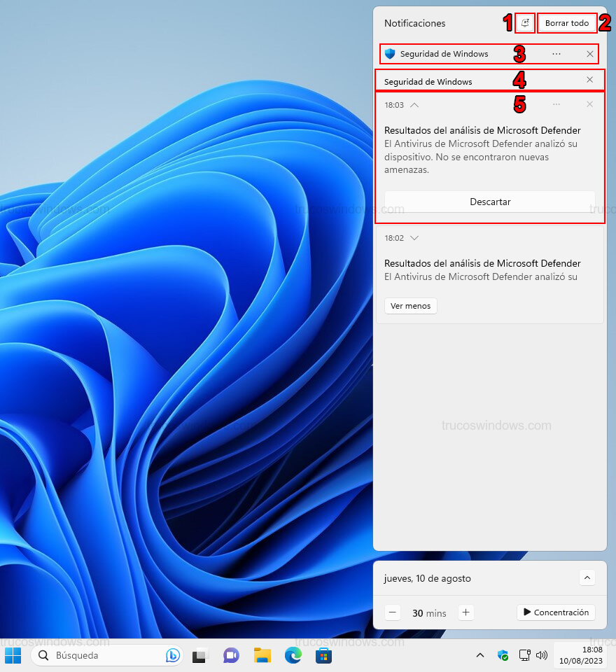Dismiss the notification with Descartar
Screen dimensions: 616x672
click(490, 202)
